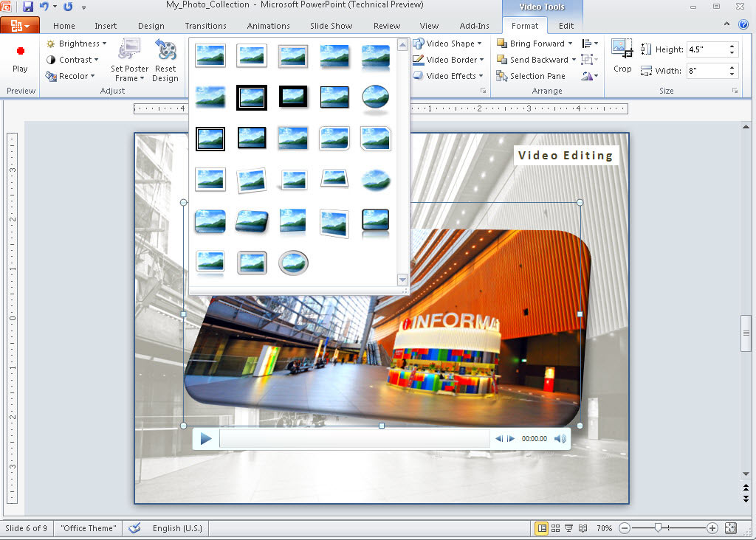Step video forward one frame
The width and height of the screenshot is (756, 540).
[x=511, y=439]
